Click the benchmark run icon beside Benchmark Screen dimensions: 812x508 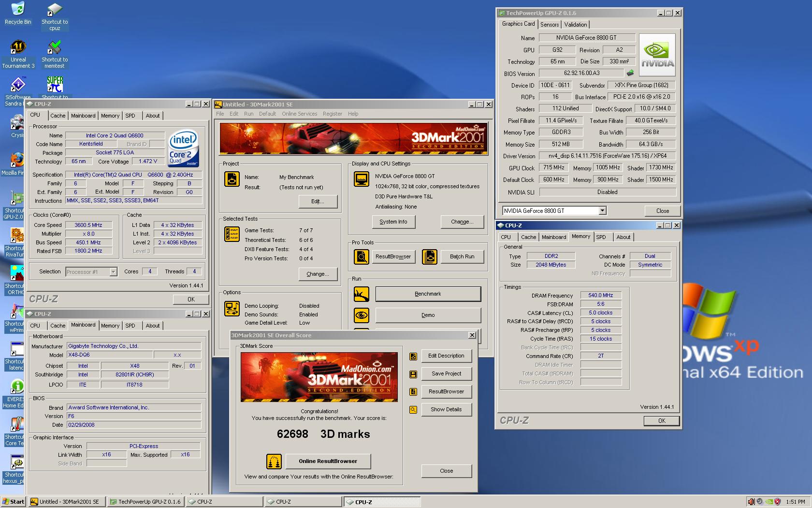coord(362,294)
